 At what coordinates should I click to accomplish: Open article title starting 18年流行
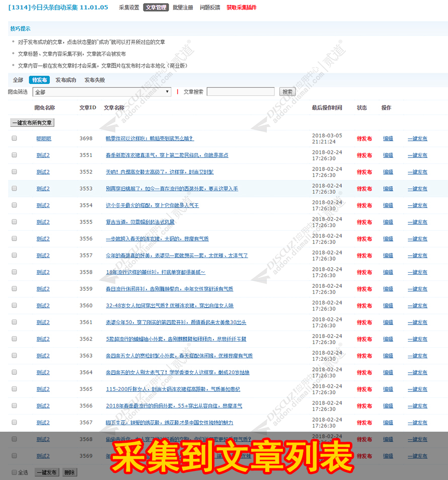(x=156, y=272)
